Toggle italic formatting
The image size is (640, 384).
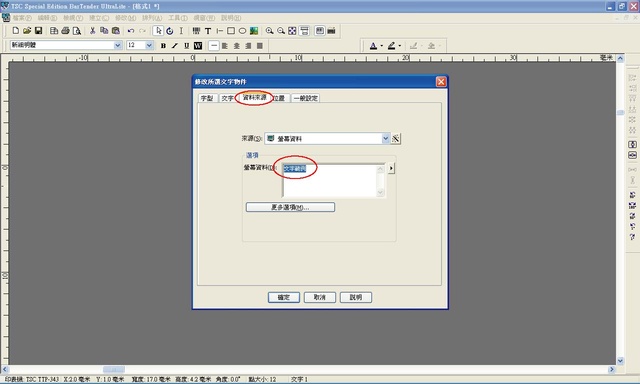click(x=175, y=46)
